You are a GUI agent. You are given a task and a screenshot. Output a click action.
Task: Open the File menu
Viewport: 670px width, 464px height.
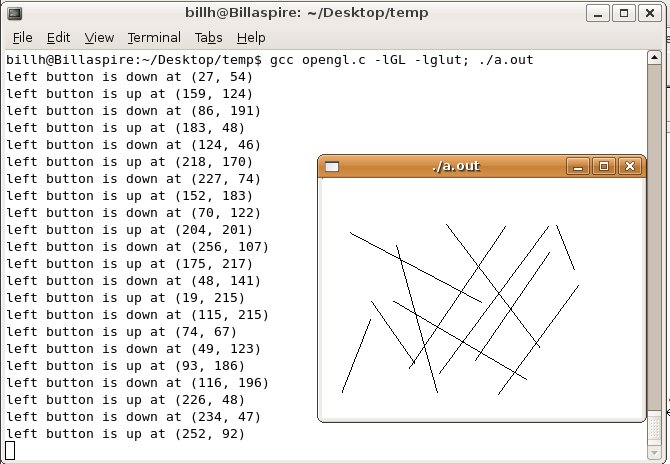(x=22, y=38)
